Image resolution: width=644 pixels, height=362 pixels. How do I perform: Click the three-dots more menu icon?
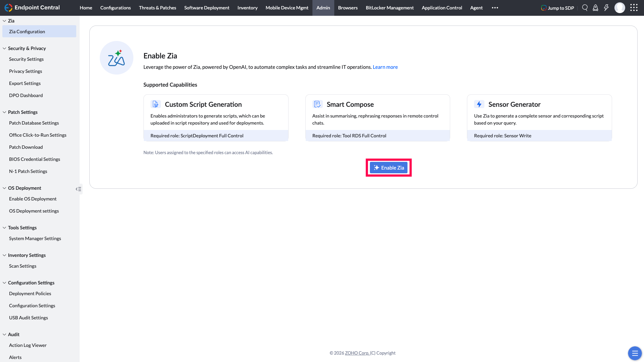[495, 8]
